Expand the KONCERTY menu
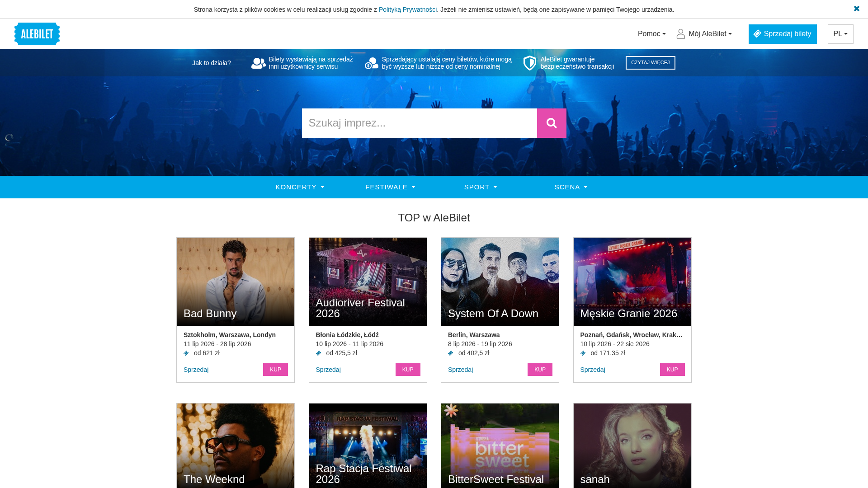The width and height of the screenshot is (868, 488). [x=300, y=187]
